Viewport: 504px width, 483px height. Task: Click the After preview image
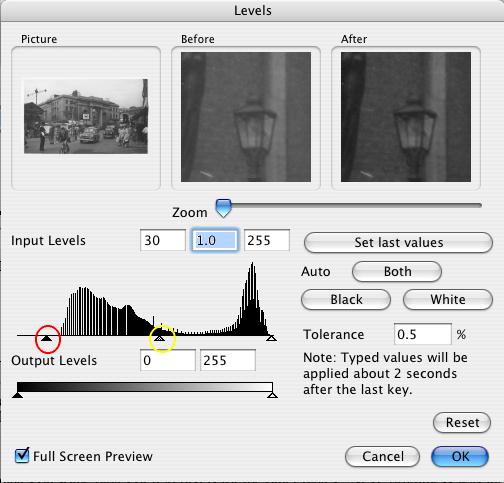tap(406, 117)
